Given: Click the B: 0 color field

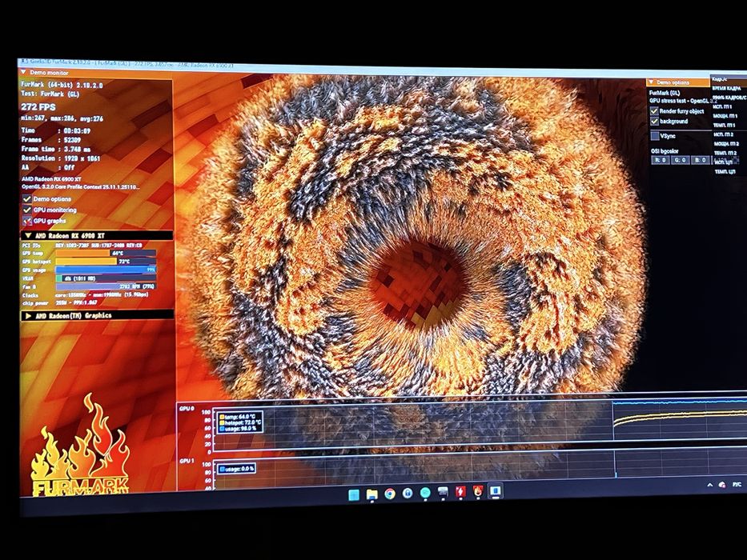Looking at the screenshot, I should 701,160.
